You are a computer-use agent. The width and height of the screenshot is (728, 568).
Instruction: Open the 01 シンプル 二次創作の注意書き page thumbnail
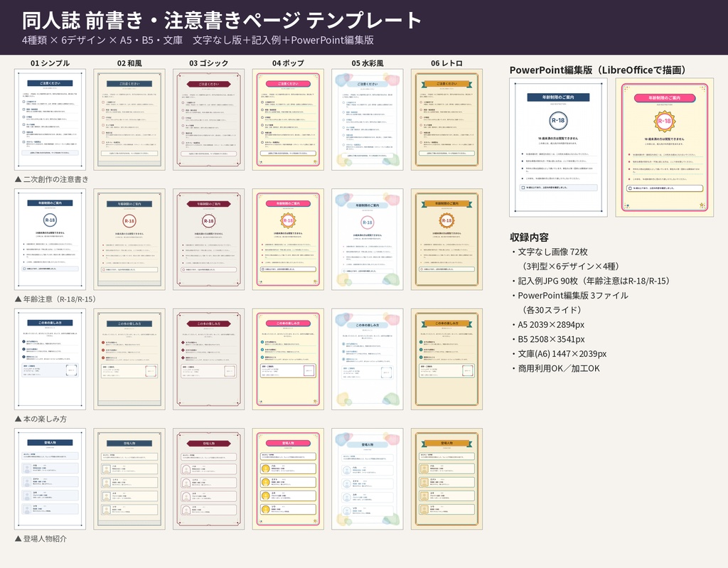[50, 120]
